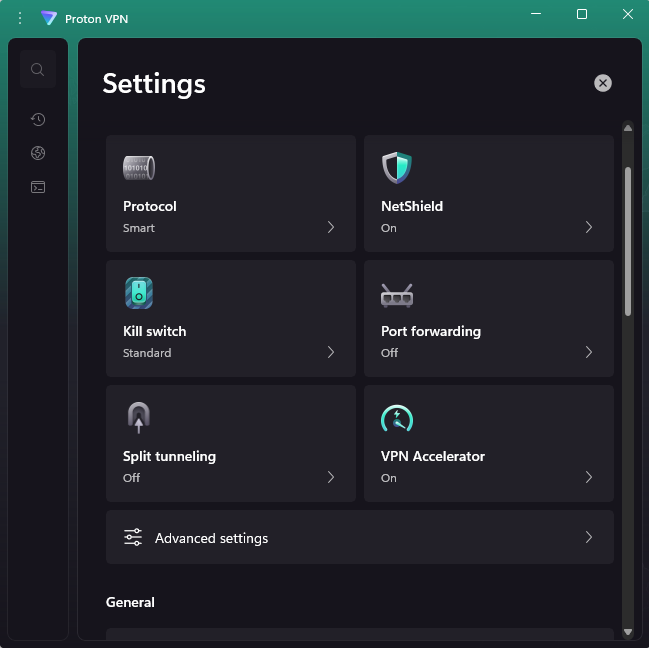Viewport: 649px width, 648px height.
Task: Click the General section heading
Action: [x=130, y=602]
